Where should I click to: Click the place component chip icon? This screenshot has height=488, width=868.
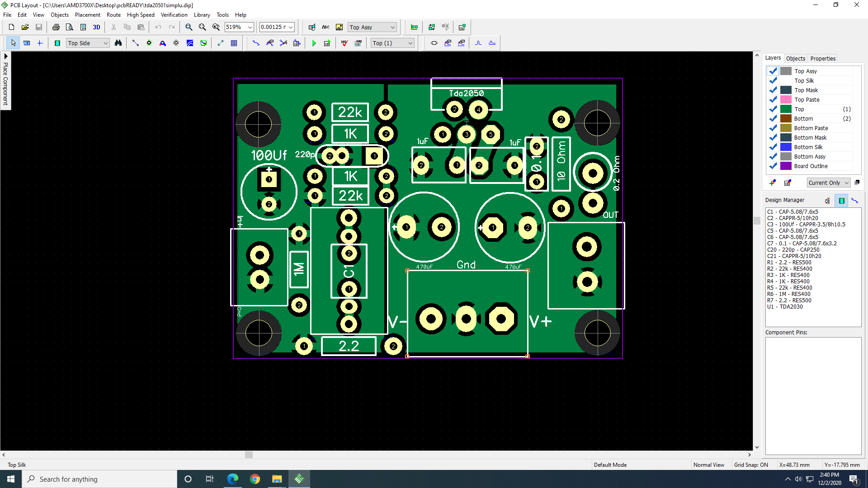[57, 43]
